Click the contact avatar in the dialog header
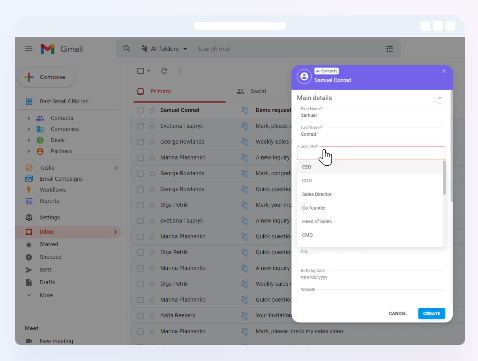The height and width of the screenshot is (361, 478). pyautogui.click(x=304, y=77)
